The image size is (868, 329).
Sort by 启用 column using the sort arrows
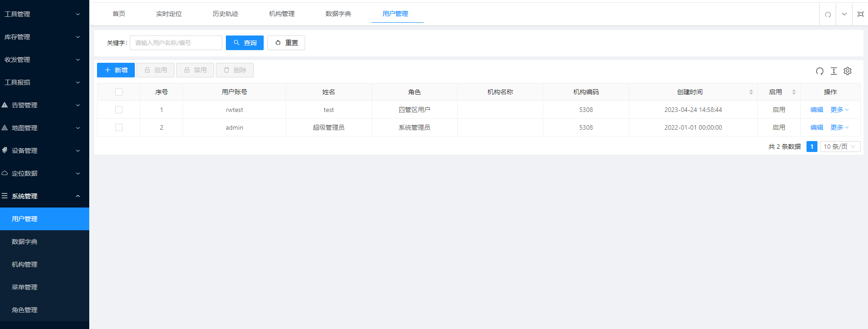tap(794, 92)
